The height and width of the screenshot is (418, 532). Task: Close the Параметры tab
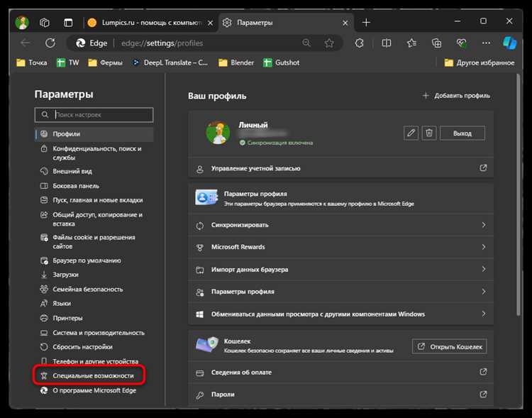345,23
